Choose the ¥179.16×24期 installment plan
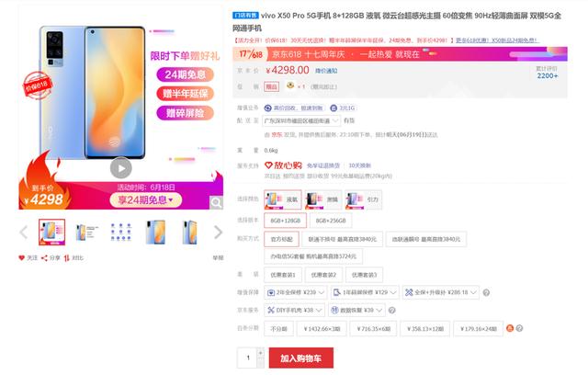 479,329
